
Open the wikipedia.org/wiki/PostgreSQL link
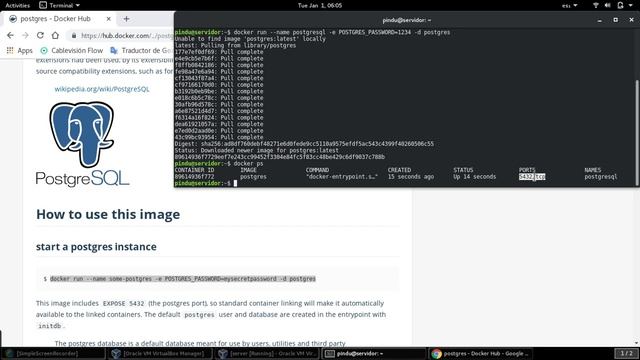click(x=102, y=89)
